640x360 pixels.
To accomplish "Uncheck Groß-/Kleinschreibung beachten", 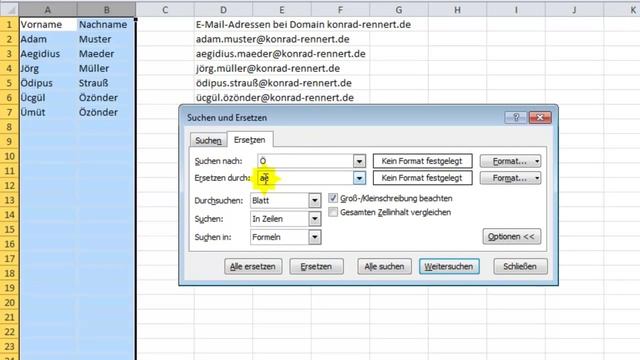I will (333, 198).
